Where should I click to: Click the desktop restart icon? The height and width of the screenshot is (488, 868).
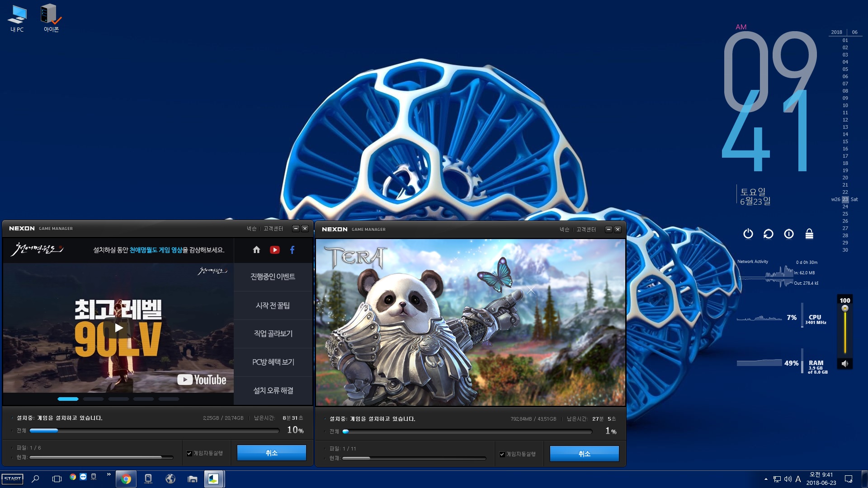(x=769, y=234)
